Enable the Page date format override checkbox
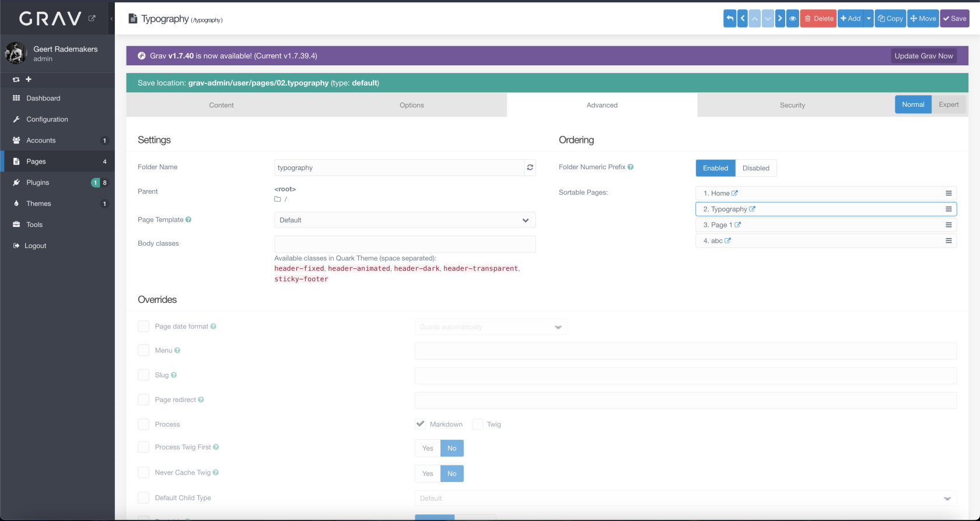The image size is (980, 521). pos(143,326)
